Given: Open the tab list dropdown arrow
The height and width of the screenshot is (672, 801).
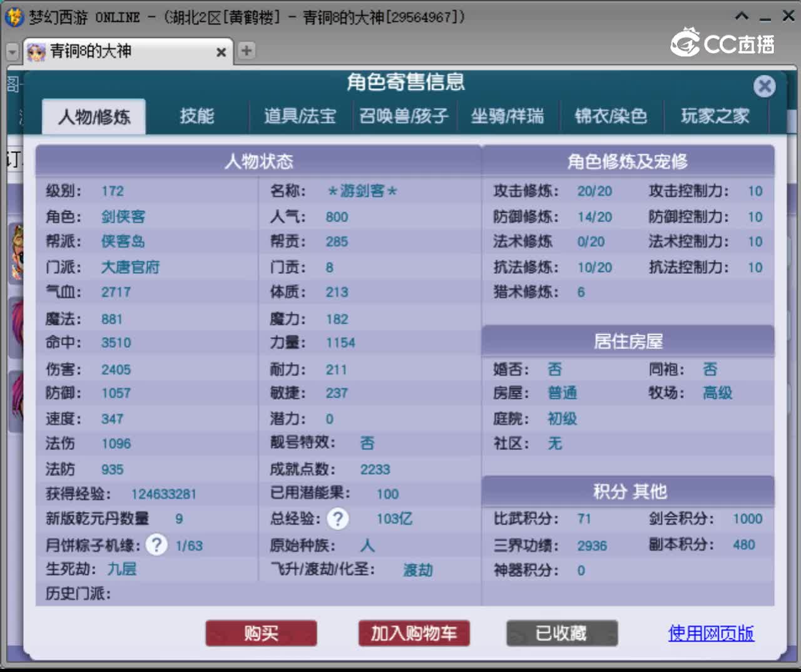Looking at the screenshot, I should pos(12,52).
